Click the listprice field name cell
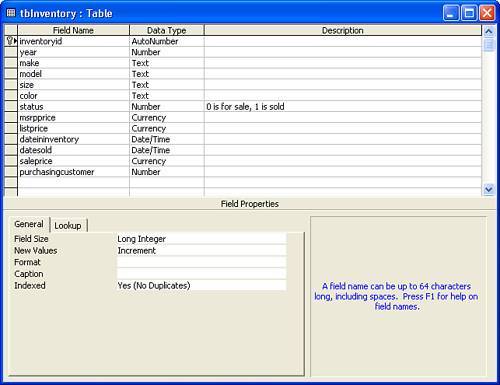 [x=73, y=128]
